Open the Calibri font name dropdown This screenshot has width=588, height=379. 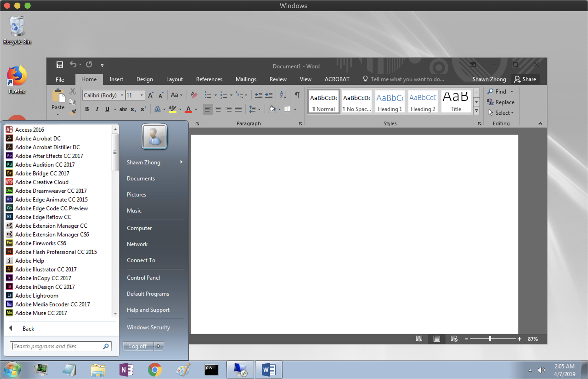click(x=122, y=95)
